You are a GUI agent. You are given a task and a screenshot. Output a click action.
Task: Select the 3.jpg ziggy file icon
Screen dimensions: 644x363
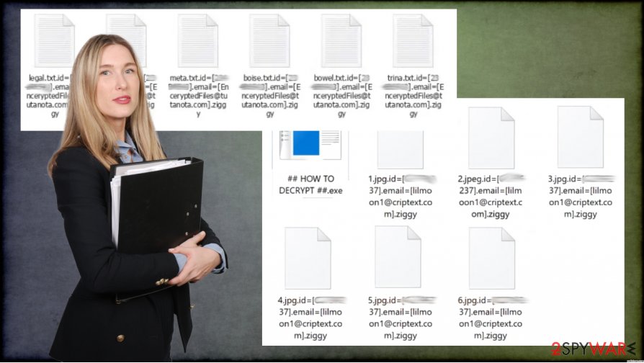pyautogui.click(x=581, y=137)
